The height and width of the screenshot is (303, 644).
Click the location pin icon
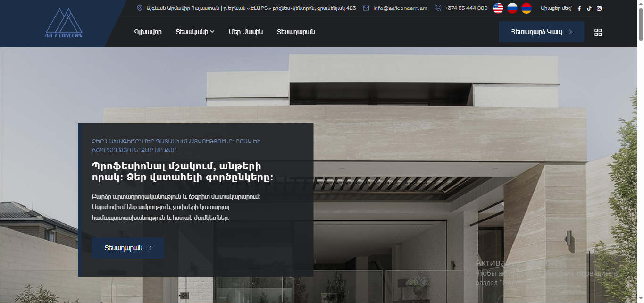click(140, 8)
